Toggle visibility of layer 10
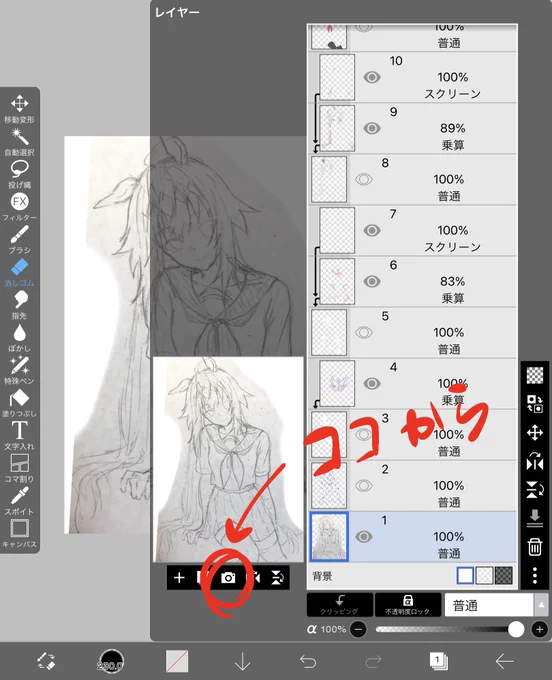This screenshot has width=552, height=680. [372, 78]
